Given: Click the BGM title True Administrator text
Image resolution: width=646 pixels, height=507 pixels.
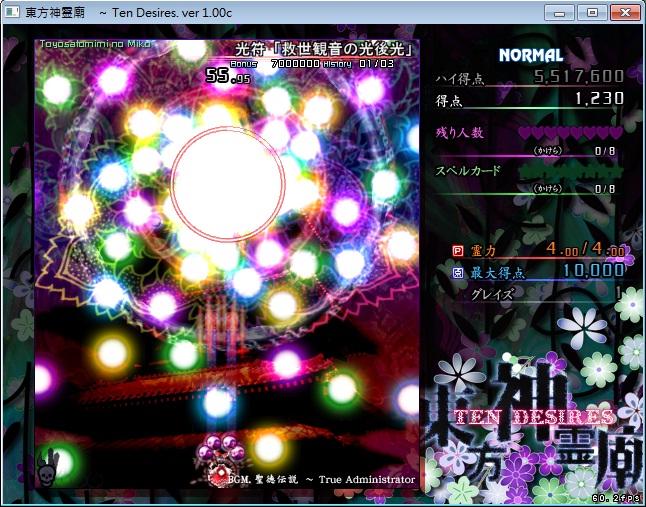Looking at the screenshot, I should (367, 479).
